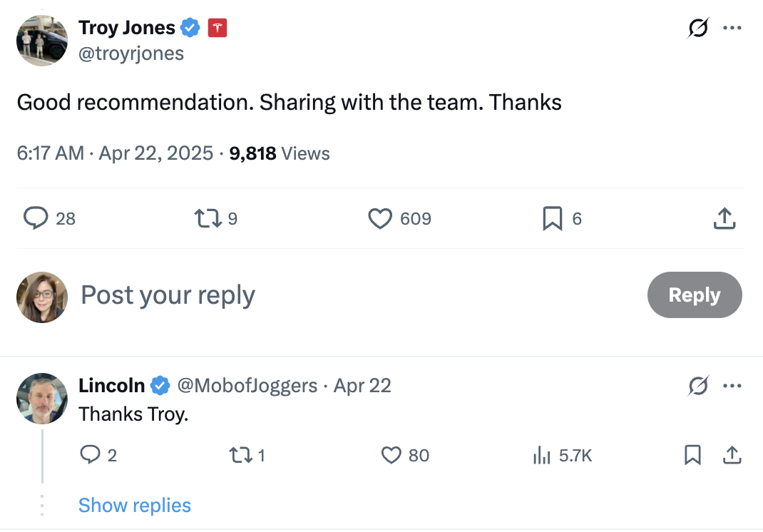Open Grok icon on Troy Jones's post

(698, 29)
